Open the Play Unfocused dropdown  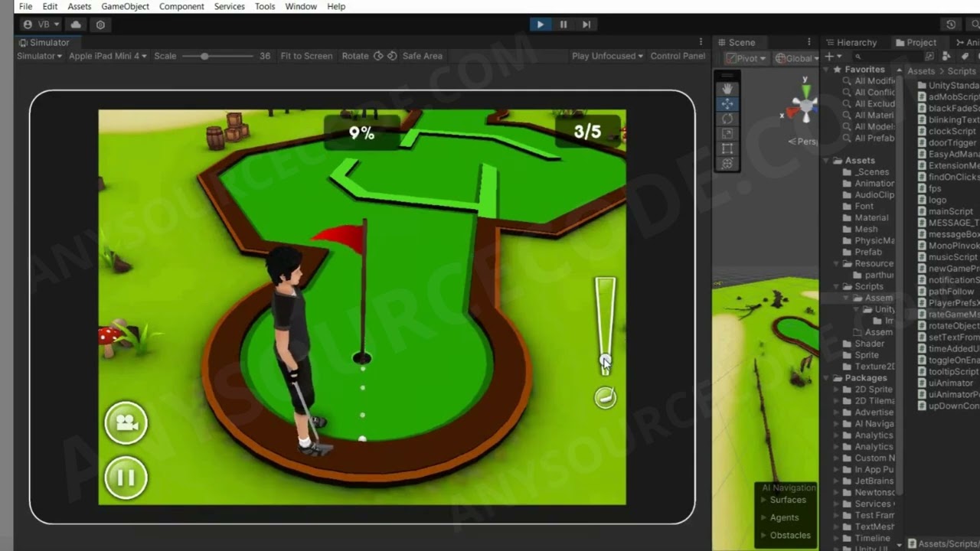[608, 56]
